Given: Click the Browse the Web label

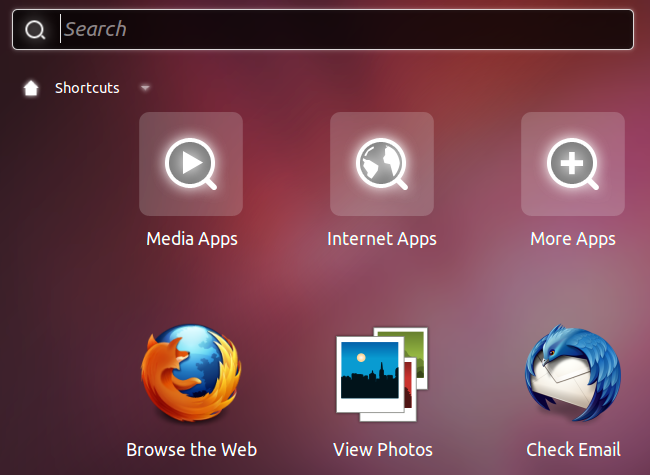Looking at the screenshot, I should tap(192, 450).
